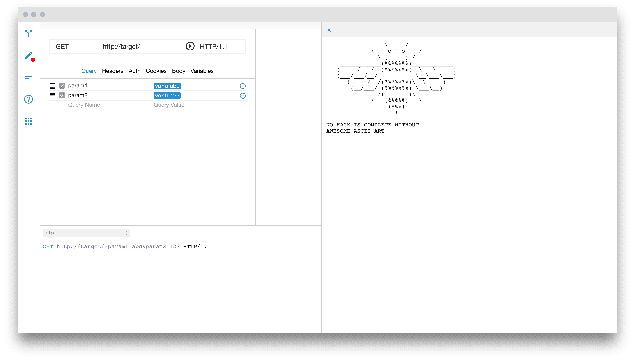The image size is (635, 364).
Task: Send request with the play button
Action: pyautogui.click(x=190, y=46)
